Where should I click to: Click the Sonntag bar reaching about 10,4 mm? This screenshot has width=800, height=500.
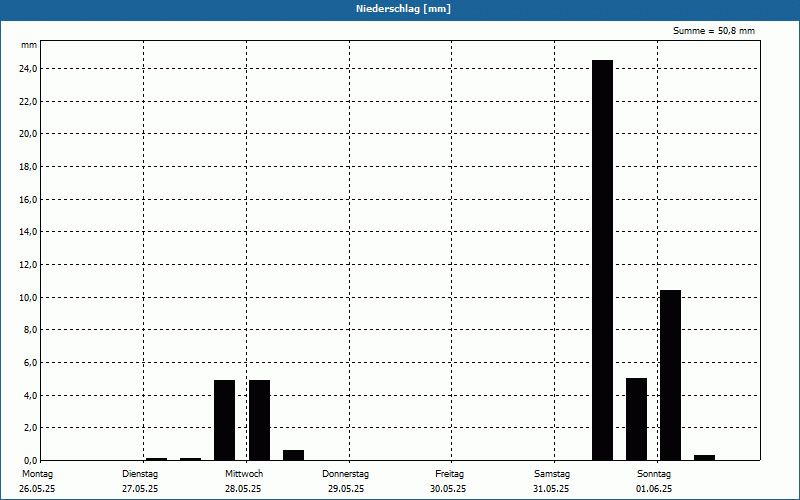(670, 376)
